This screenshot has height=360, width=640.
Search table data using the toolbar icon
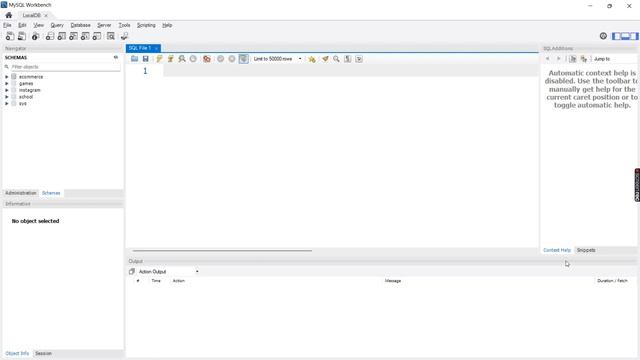tap(111, 36)
